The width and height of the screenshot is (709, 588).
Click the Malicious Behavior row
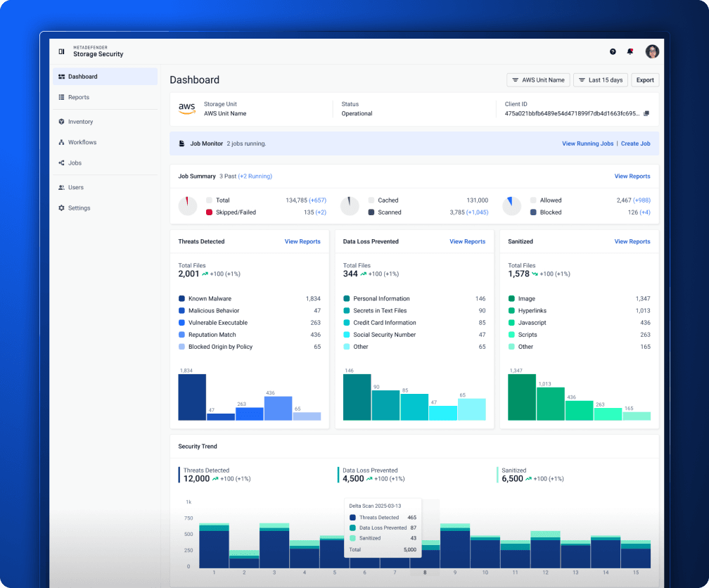250,311
